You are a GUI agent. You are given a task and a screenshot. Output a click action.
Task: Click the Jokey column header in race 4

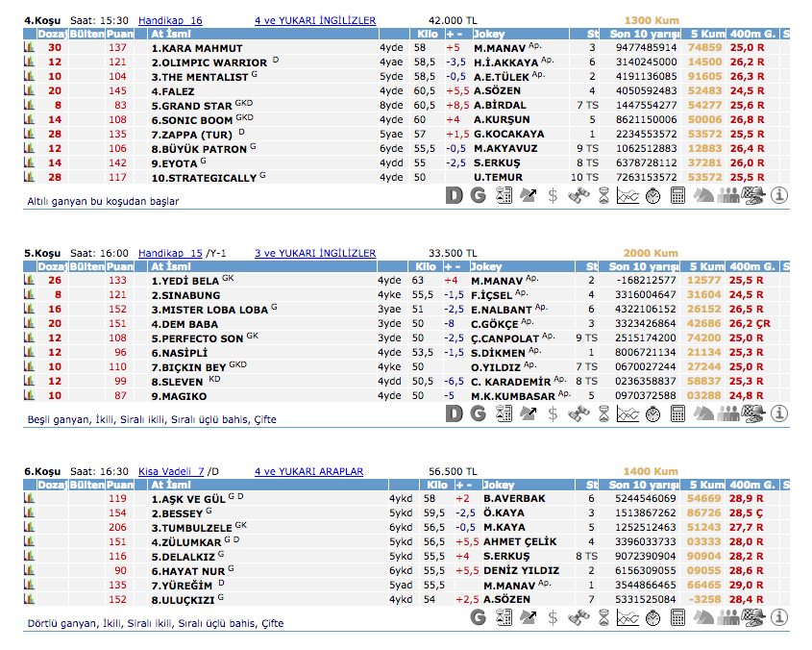pyautogui.click(x=488, y=34)
